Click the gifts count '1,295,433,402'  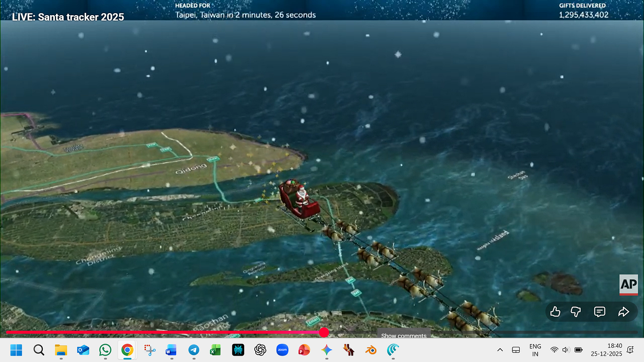[x=584, y=15]
